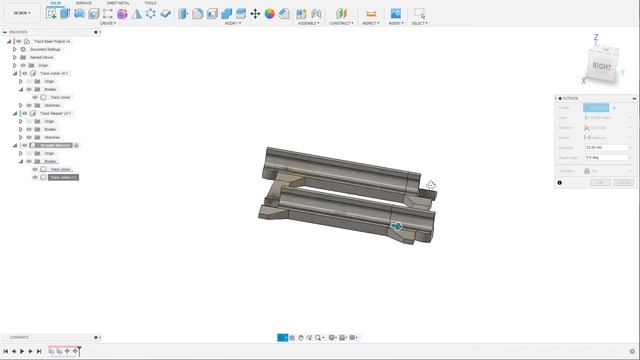Viewport: 640px width, 360px height.
Task: Select the Joint tool icon
Action: pyautogui.click(x=316, y=13)
